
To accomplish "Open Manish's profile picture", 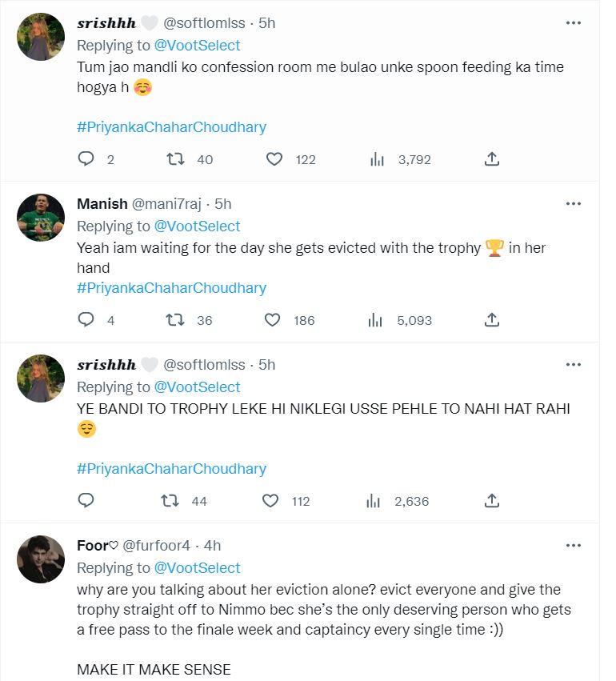I will (x=41, y=218).
